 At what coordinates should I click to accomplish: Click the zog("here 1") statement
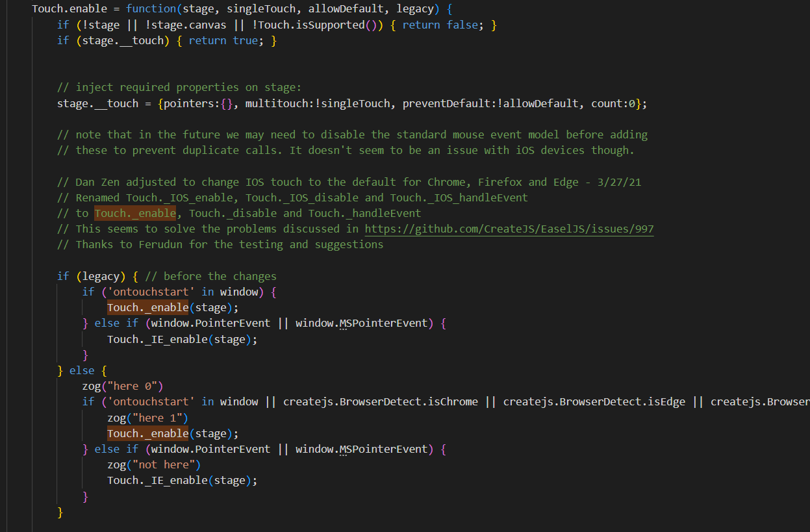click(147, 418)
